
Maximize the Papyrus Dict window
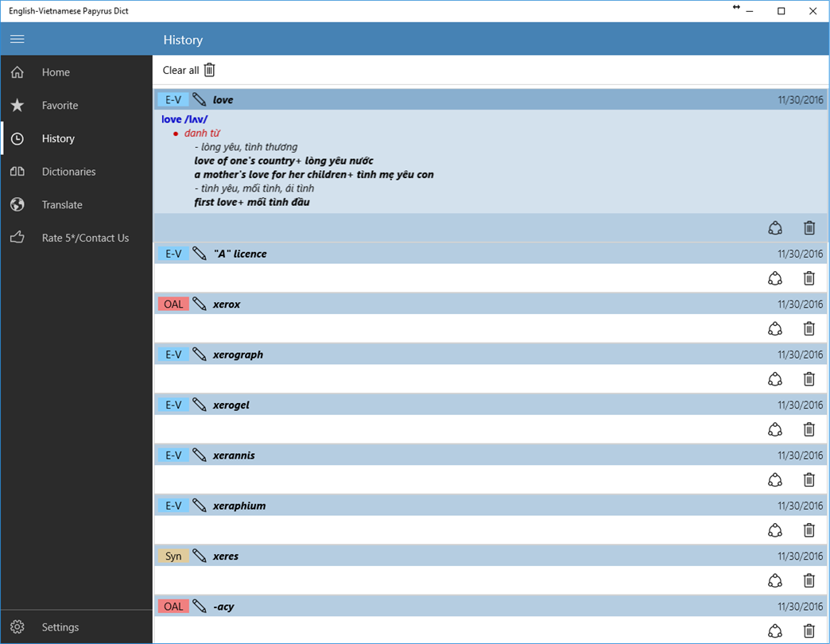[x=781, y=11]
